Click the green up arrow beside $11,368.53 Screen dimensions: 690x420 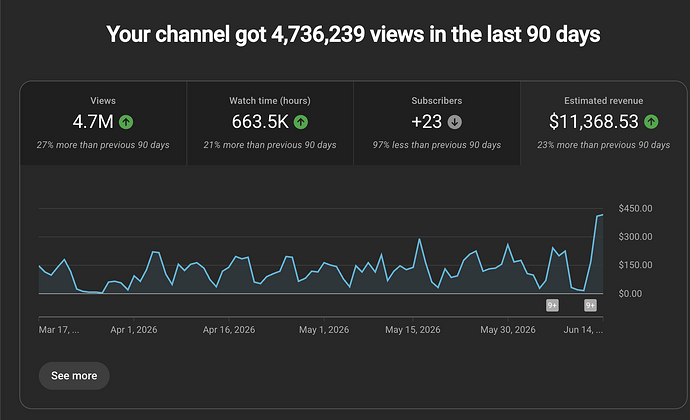(651, 122)
